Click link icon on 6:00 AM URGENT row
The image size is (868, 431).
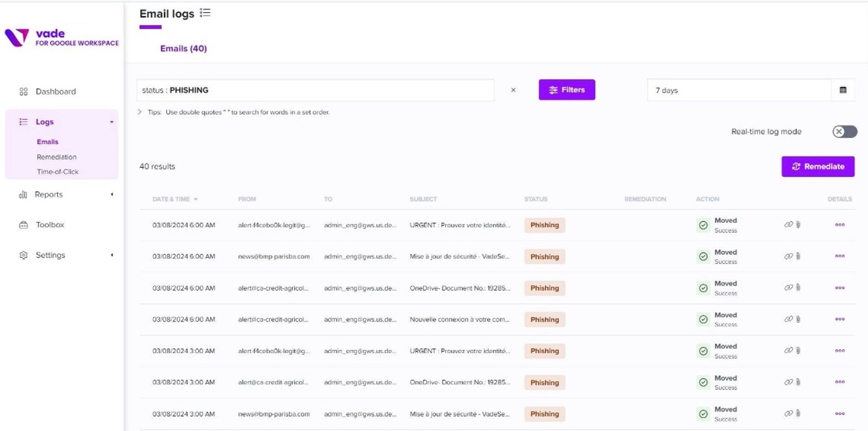click(788, 224)
